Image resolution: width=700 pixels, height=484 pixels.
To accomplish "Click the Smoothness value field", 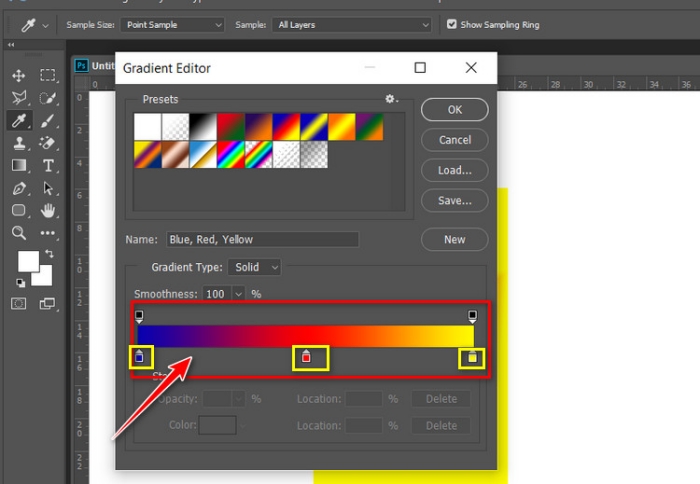I will tap(217, 294).
